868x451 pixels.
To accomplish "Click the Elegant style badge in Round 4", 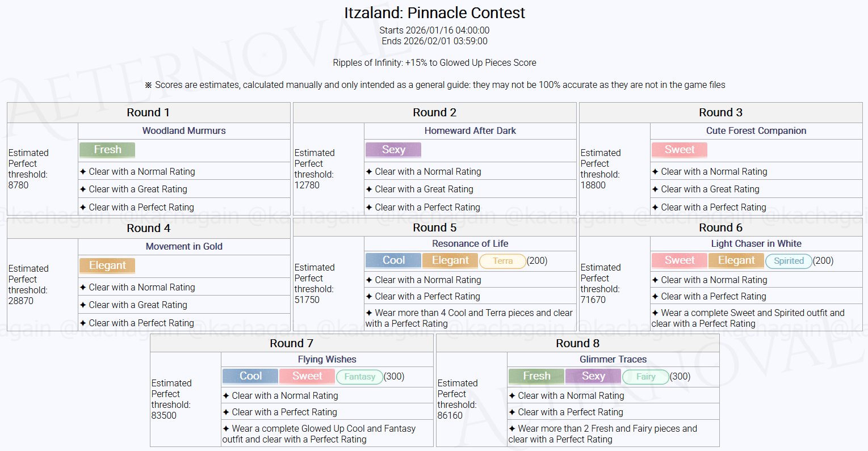I will (107, 265).
